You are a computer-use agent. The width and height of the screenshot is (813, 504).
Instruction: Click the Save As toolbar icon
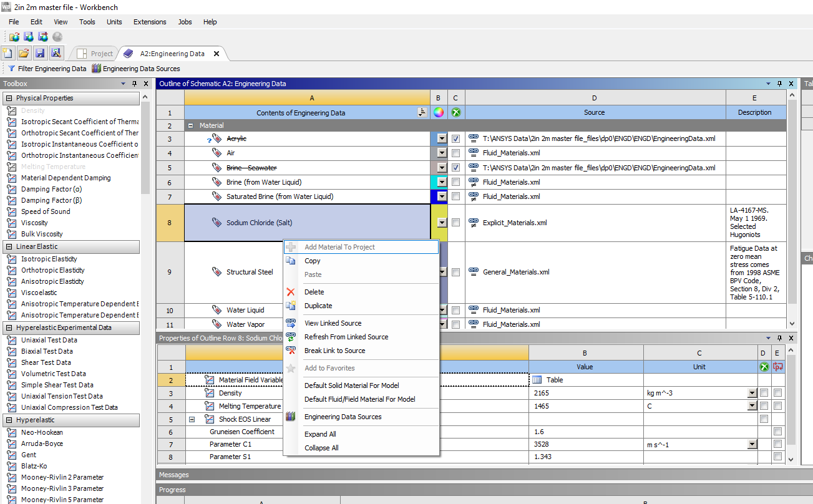tap(56, 54)
